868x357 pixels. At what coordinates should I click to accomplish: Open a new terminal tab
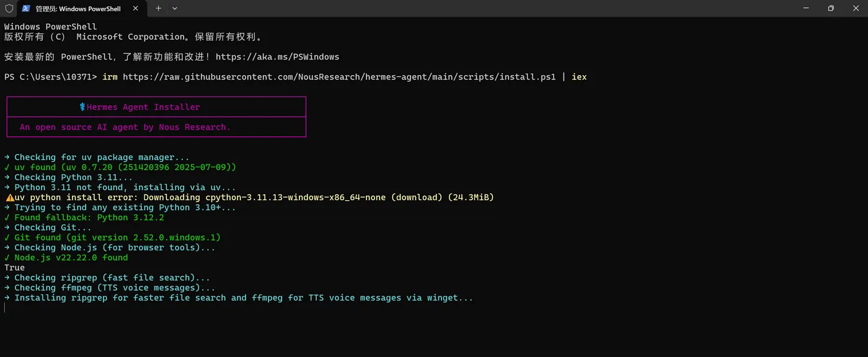click(158, 9)
